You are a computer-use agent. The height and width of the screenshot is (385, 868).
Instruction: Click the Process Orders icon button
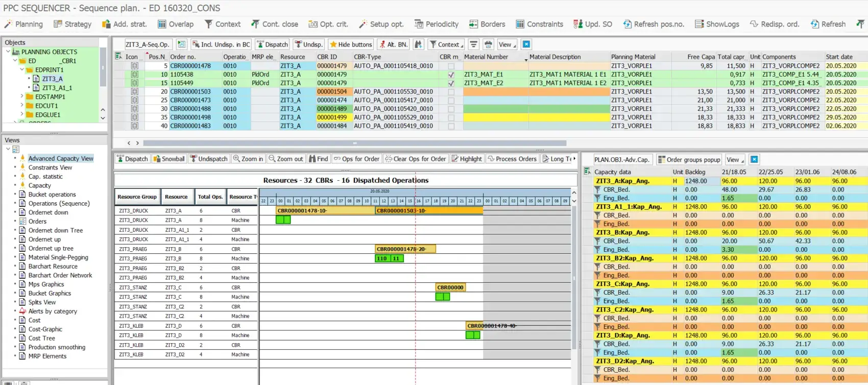tap(512, 159)
